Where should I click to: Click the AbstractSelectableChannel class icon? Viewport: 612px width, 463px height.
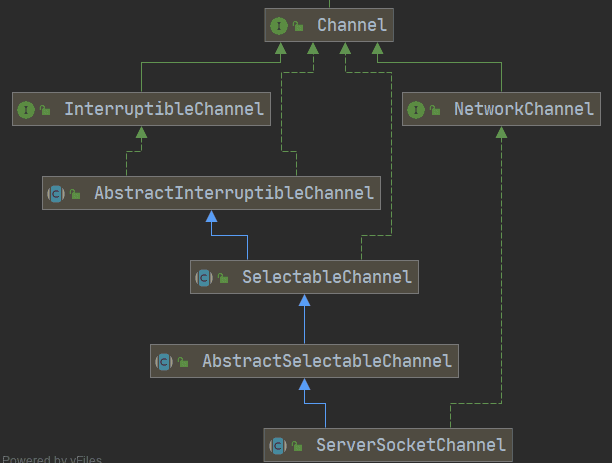(x=164, y=361)
